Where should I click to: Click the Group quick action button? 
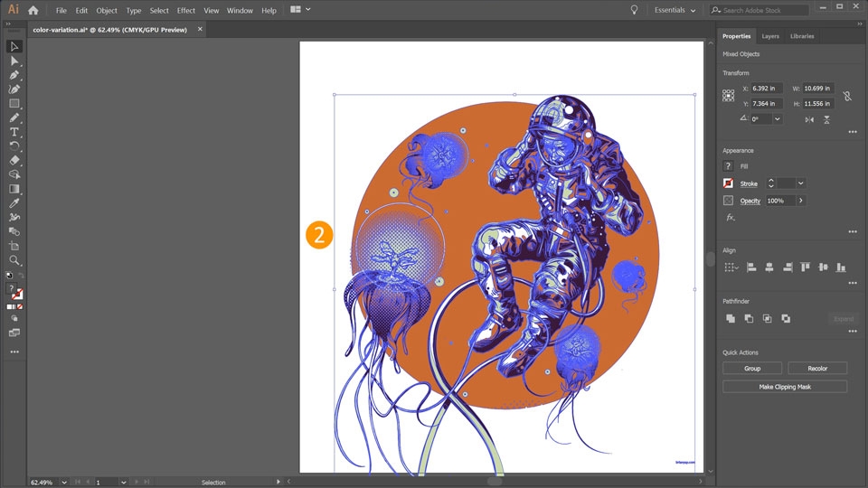pyautogui.click(x=752, y=369)
